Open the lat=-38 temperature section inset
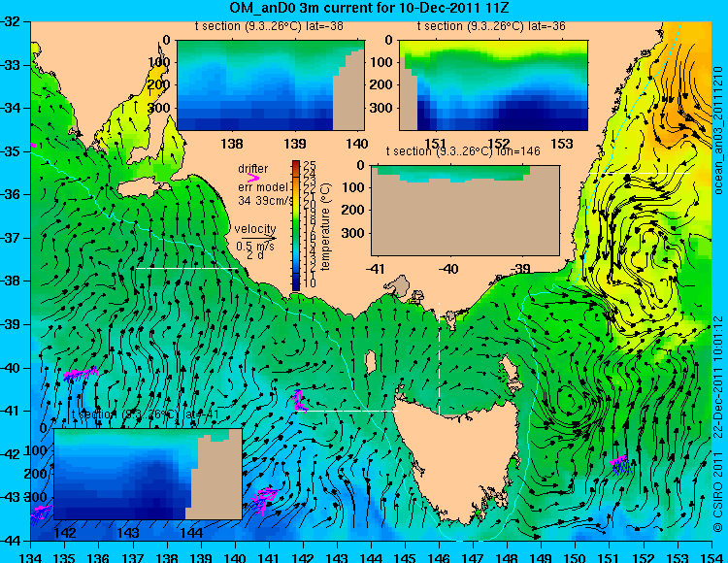Viewport: 728px width, 563px height. 271,85
